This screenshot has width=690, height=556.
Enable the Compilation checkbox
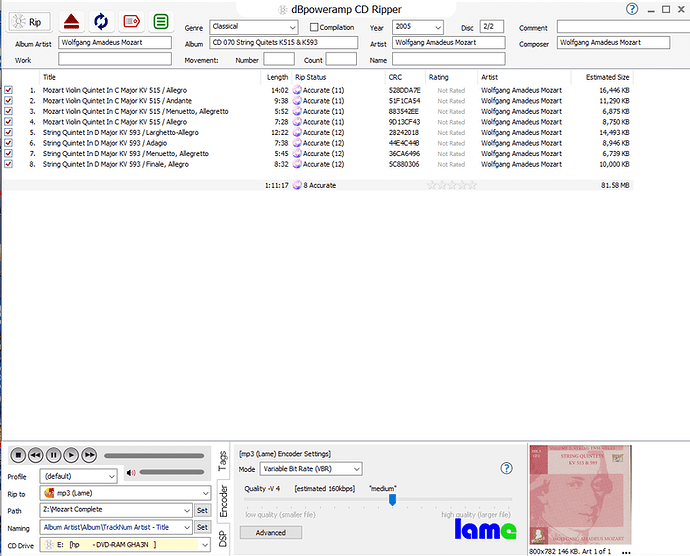(x=314, y=27)
